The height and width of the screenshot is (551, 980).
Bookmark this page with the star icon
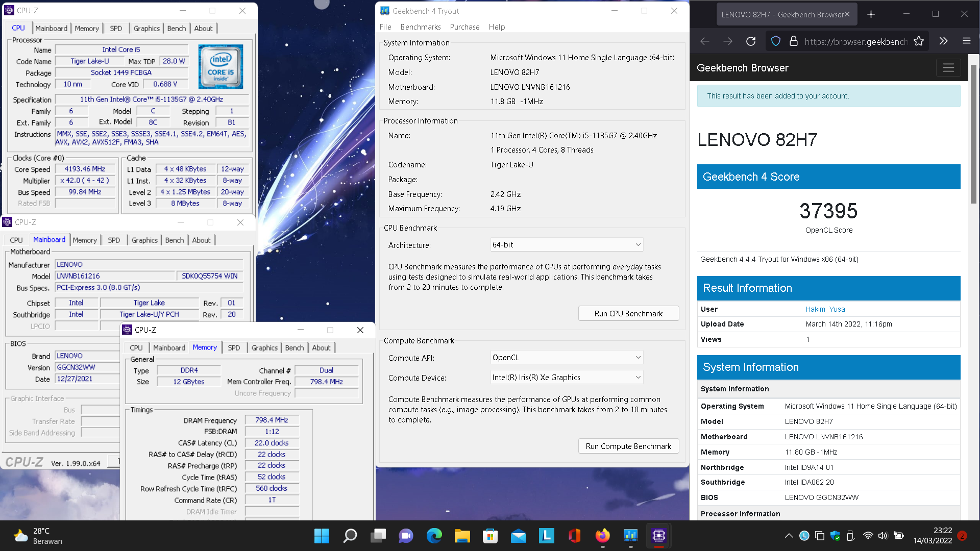click(x=919, y=41)
